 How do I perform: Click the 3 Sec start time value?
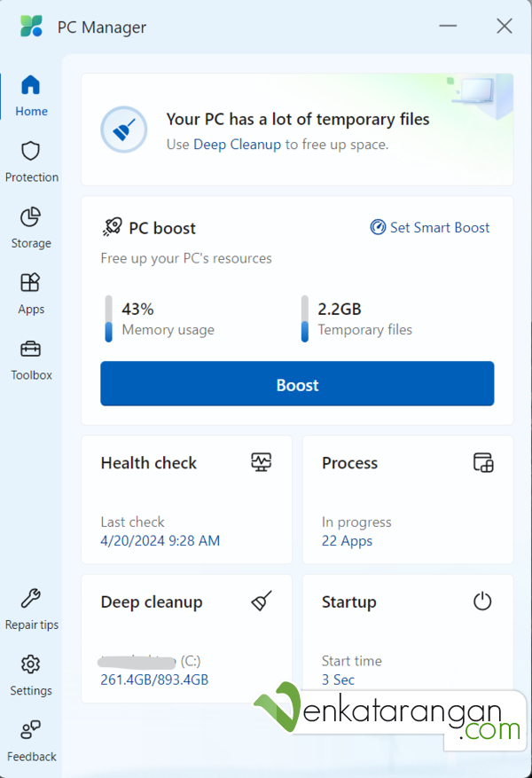coord(338,680)
